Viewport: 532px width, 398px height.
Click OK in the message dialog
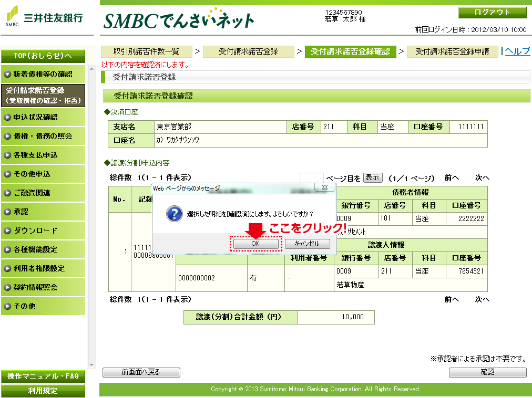tap(255, 244)
